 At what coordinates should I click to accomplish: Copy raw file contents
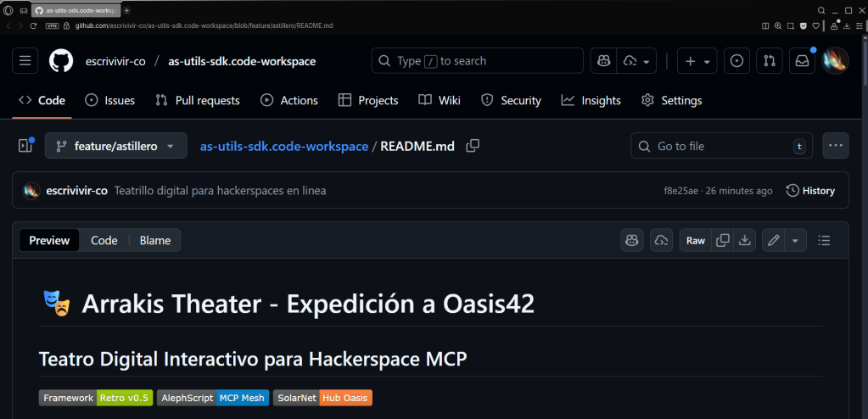click(x=723, y=241)
